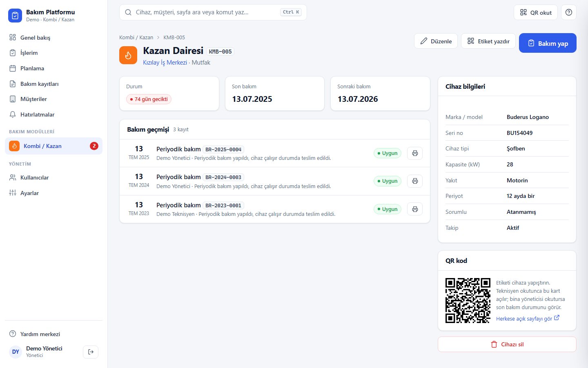Screen dimensions: 588x368
Task: Open the Kızılay İş Merkezi link
Action: pos(165,63)
